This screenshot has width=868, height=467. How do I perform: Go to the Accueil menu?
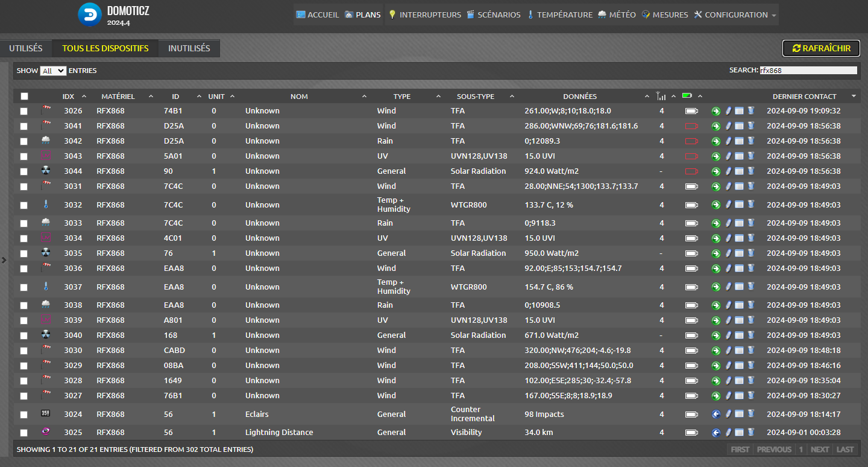(x=318, y=14)
